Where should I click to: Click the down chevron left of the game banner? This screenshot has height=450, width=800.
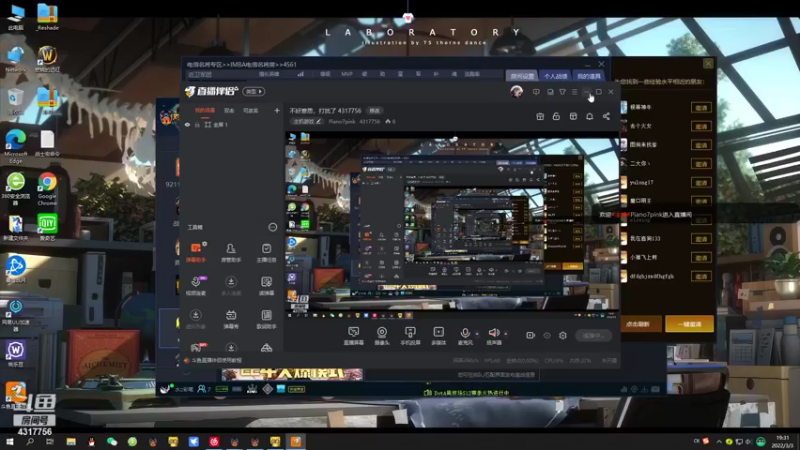coord(187,374)
